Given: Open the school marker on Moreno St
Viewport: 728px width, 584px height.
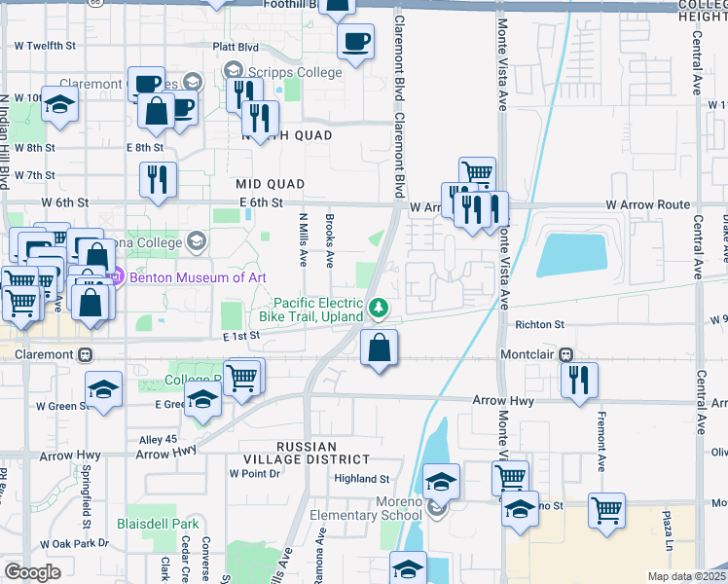Looking at the screenshot, I should 521,510.
